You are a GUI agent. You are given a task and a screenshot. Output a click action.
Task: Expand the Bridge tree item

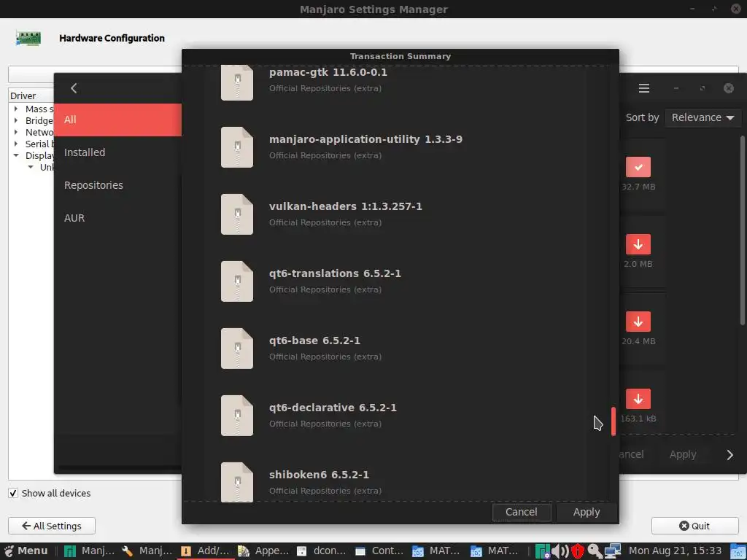(x=16, y=120)
